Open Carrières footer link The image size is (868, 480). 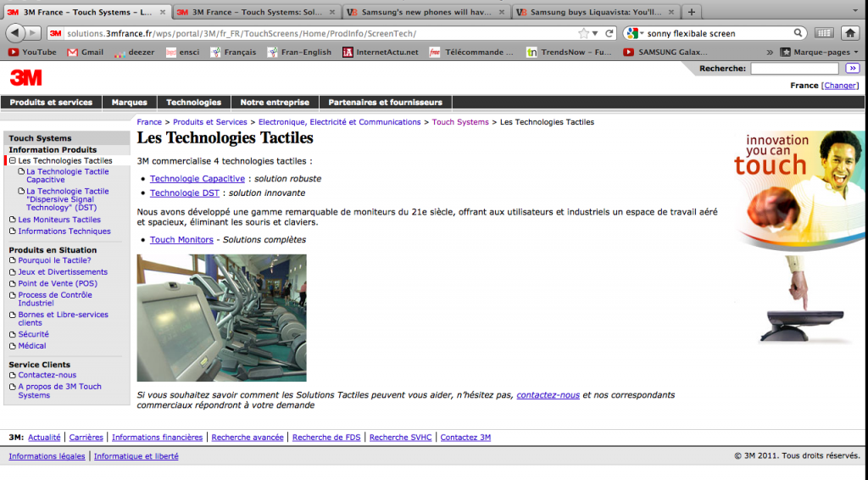click(x=86, y=438)
